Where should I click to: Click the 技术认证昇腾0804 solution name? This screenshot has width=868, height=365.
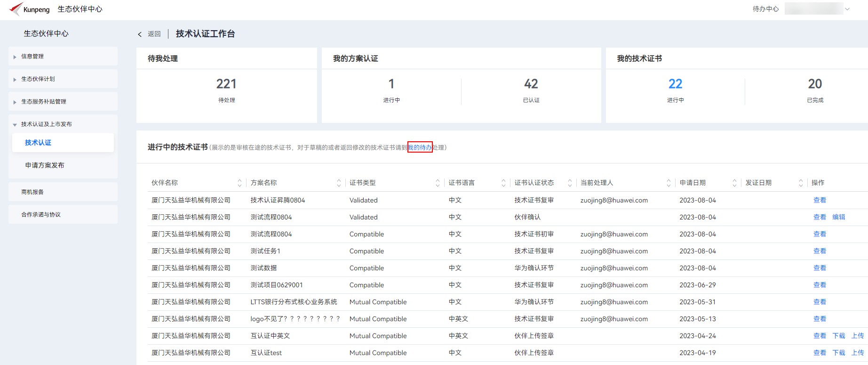pyautogui.click(x=278, y=200)
